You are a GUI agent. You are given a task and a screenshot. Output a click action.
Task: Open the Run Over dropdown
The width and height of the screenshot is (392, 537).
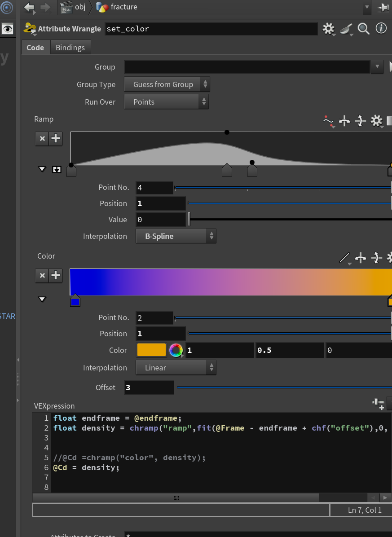(x=167, y=102)
